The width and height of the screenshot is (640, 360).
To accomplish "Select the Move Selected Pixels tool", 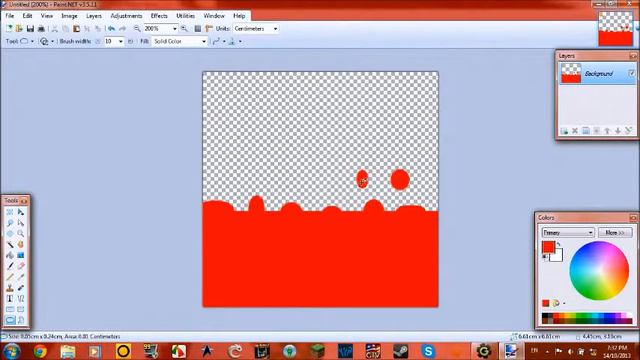I will pyautogui.click(x=20, y=212).
